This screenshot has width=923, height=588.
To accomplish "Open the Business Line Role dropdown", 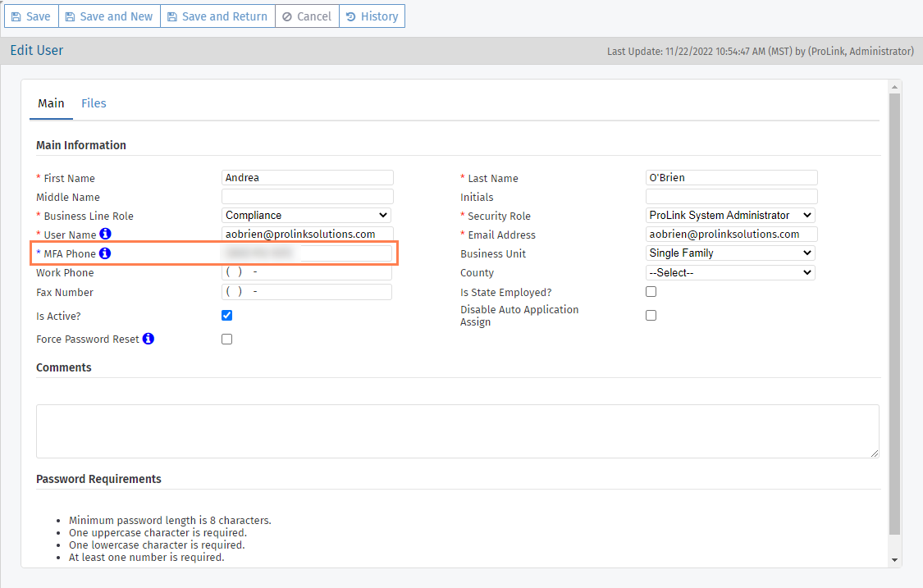I will click(307, 216).
